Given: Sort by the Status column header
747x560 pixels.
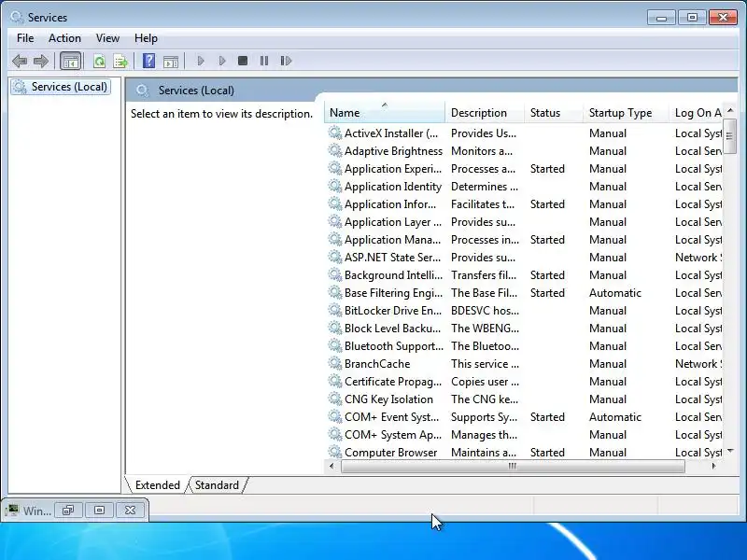Looking at the screenshot, I should click(554, 112).
